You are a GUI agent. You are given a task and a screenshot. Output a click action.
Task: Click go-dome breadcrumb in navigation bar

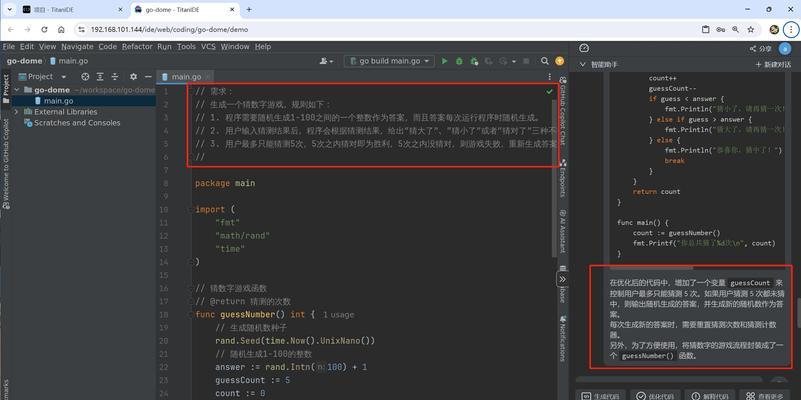(24, 61)
